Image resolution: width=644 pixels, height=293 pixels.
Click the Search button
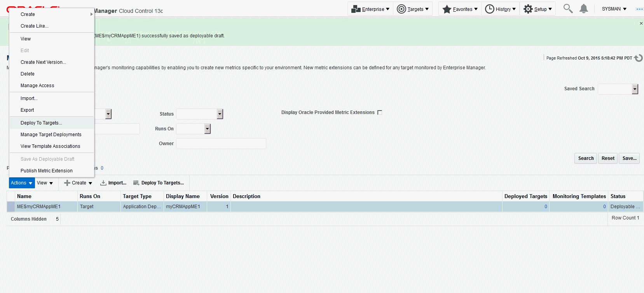click(586, 158)
